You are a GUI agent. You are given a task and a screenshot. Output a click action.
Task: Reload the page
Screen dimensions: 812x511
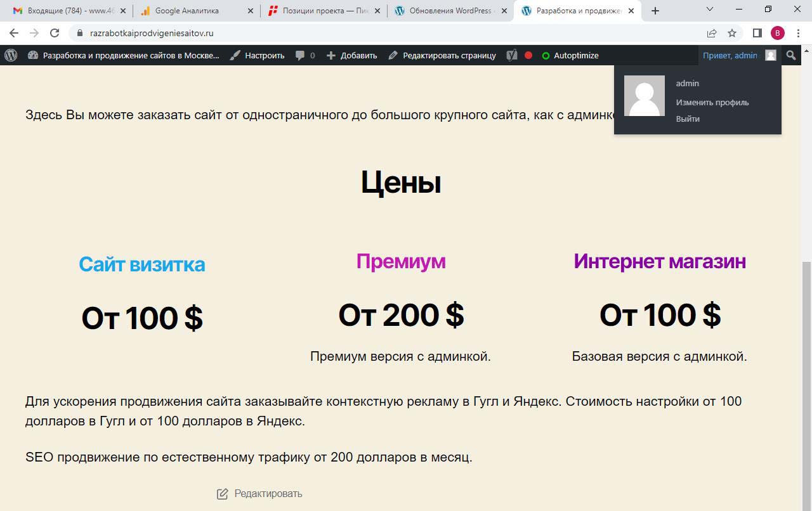[55, 33]
